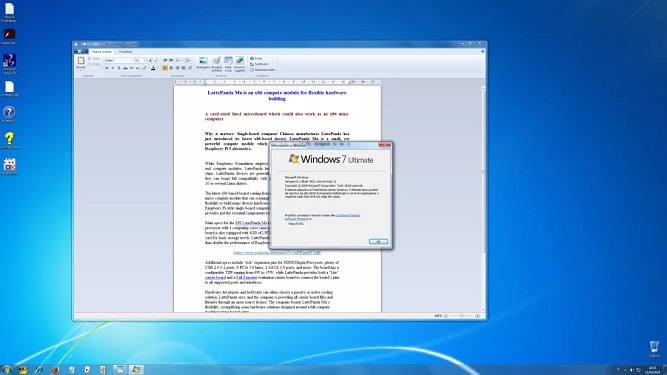
Task: Toggle bold formatting in WordPad ribbon
Action: (x=107, y=68)
